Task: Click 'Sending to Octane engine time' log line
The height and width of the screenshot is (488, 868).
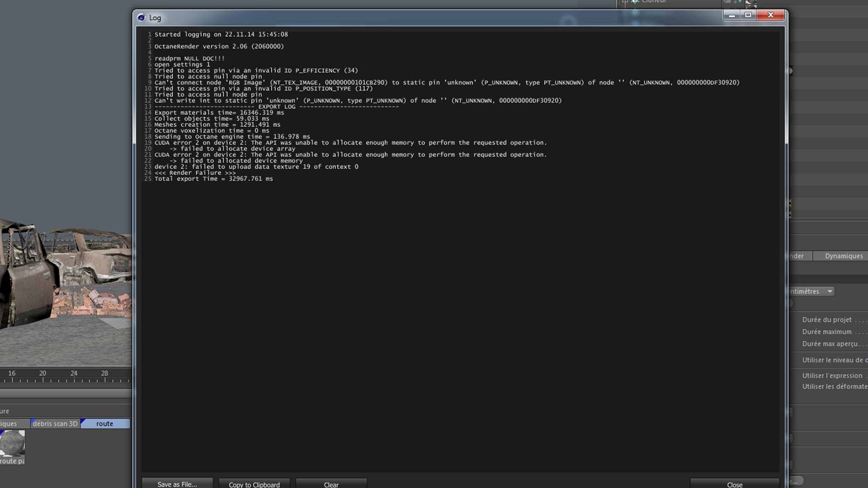Action: pos(232,136)
